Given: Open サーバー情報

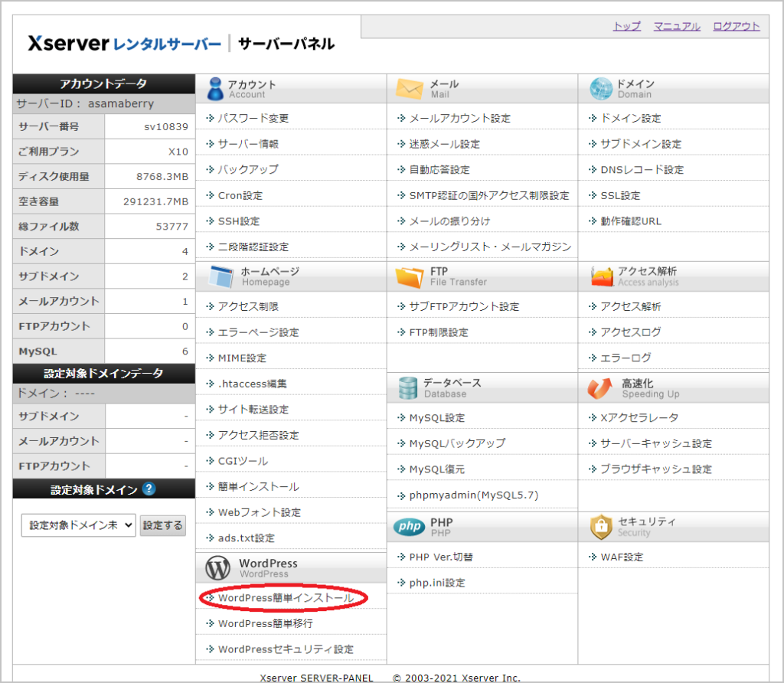Looking at the screenshot, I should click(249, 144).
